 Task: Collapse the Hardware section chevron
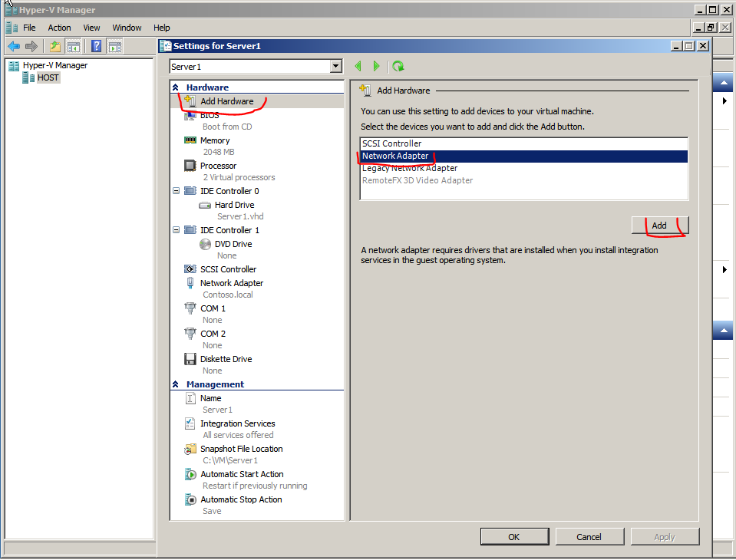pyautogui.click(x=176, y=87)
